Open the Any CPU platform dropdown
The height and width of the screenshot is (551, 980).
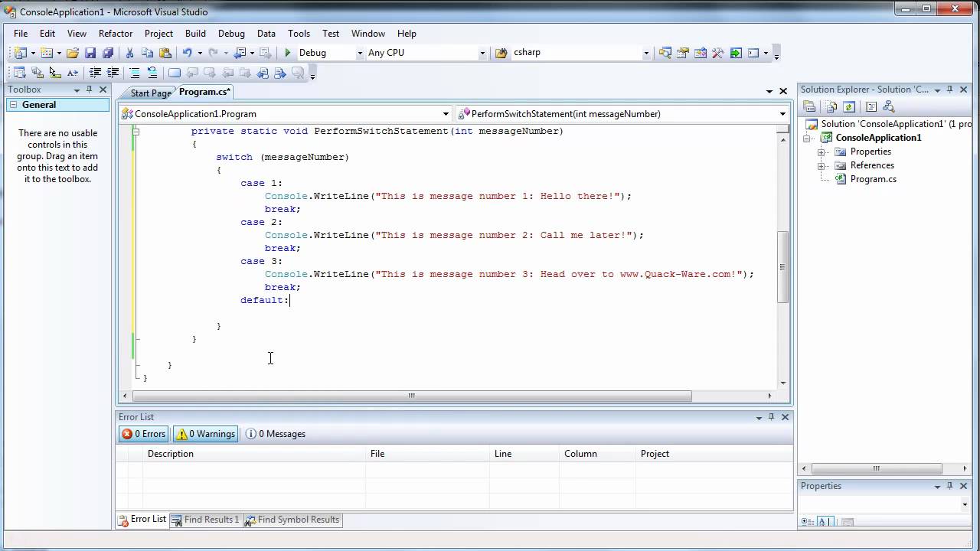point(482,53)
